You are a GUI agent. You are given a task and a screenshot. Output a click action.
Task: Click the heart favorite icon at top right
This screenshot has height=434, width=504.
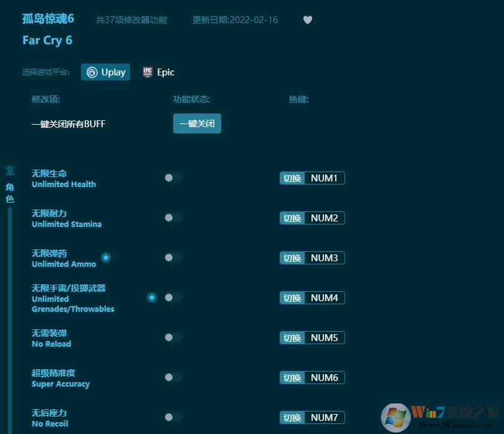(x=308, y=19)
